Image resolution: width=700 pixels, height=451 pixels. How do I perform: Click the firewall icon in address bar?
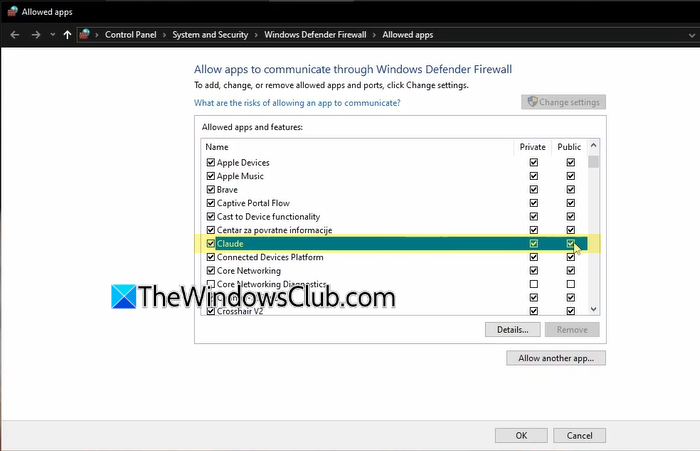84,34
